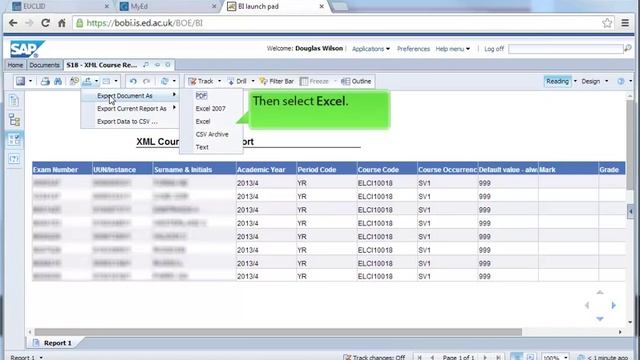Click the Find binoculars icon

click(58, 81)
